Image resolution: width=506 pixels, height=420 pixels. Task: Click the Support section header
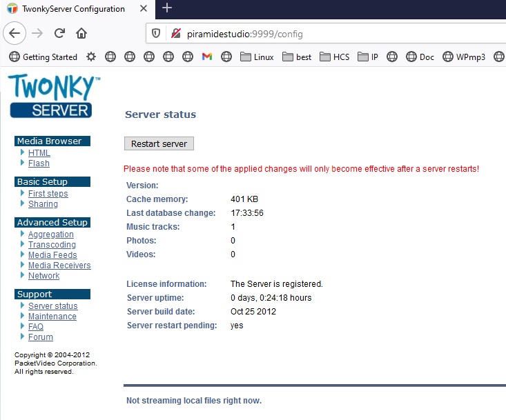pos(52,294)
